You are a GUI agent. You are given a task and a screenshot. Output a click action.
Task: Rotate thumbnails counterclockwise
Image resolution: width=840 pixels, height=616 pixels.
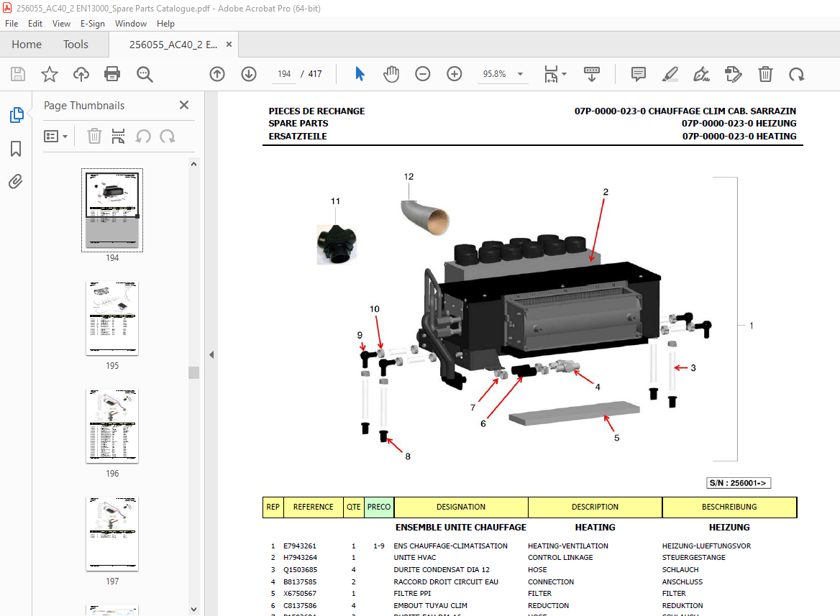(143, 136)
